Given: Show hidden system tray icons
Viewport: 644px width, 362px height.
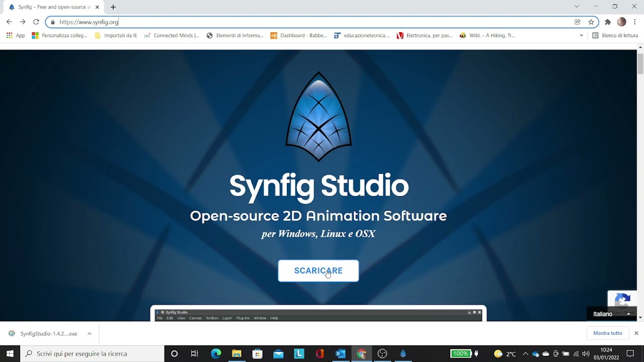Looking at the screenshot, I should point(526,354).
